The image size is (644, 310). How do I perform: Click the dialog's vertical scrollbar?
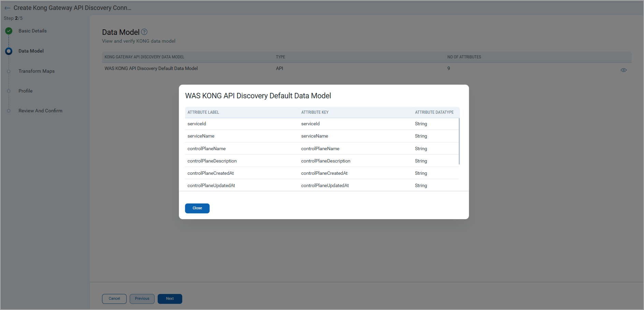(x=459, y=141)
